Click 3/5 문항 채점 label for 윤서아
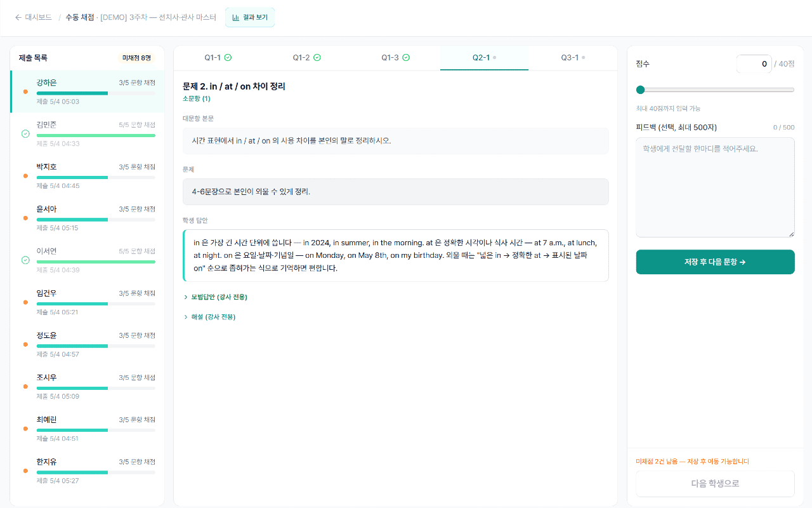This screenshot has width=812, height=508. (137, 210)
